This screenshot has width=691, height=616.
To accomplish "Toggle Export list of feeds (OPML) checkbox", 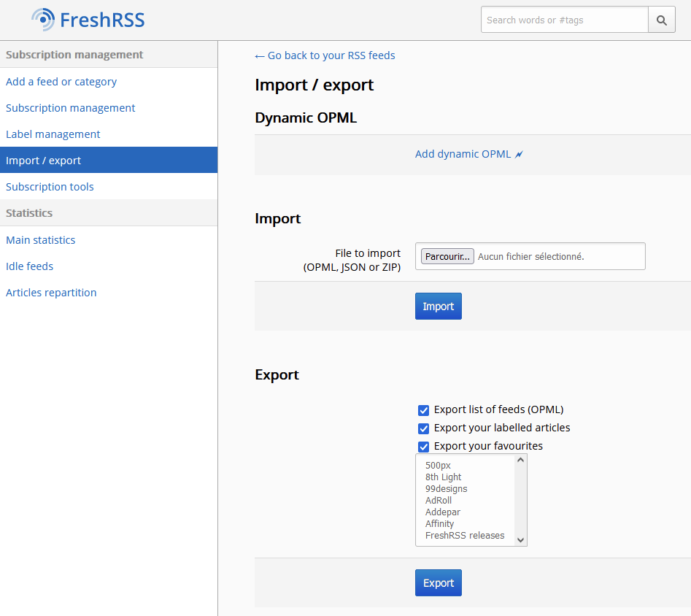I will point(423,410).
